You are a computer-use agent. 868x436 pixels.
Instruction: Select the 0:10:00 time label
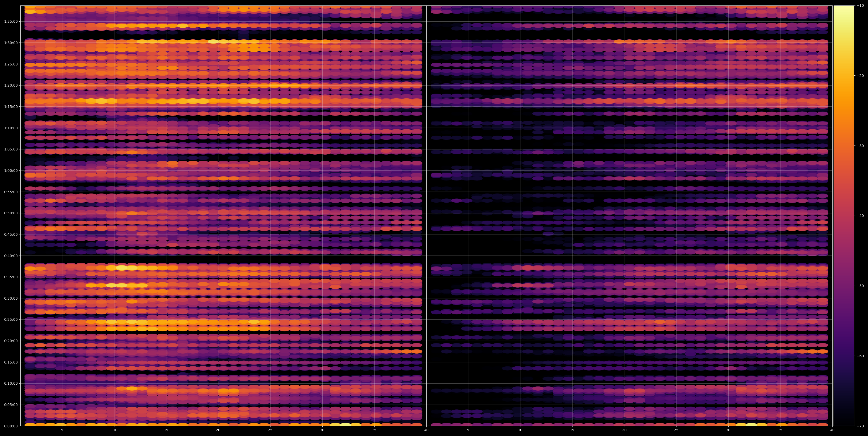[x=11, y=383]
